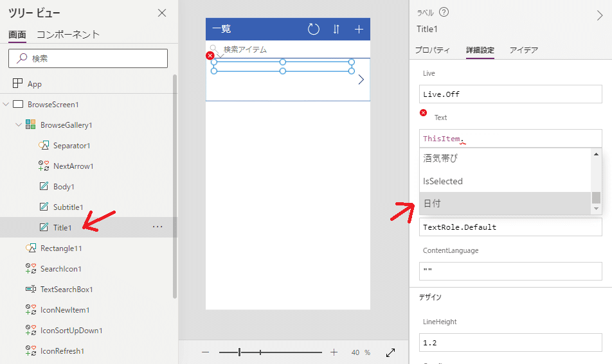
Task: Click the IconNewItem1 tree icon
Action: coord(31,310)
